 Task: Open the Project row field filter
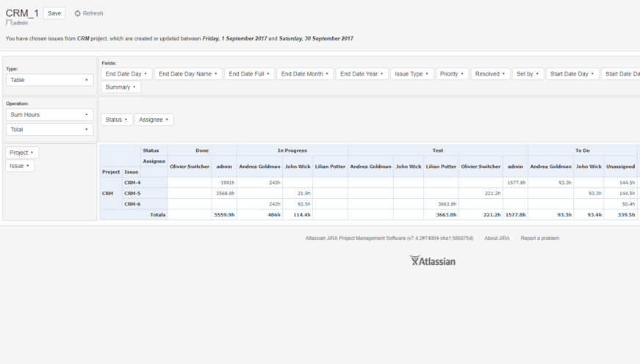click(21, 153)
